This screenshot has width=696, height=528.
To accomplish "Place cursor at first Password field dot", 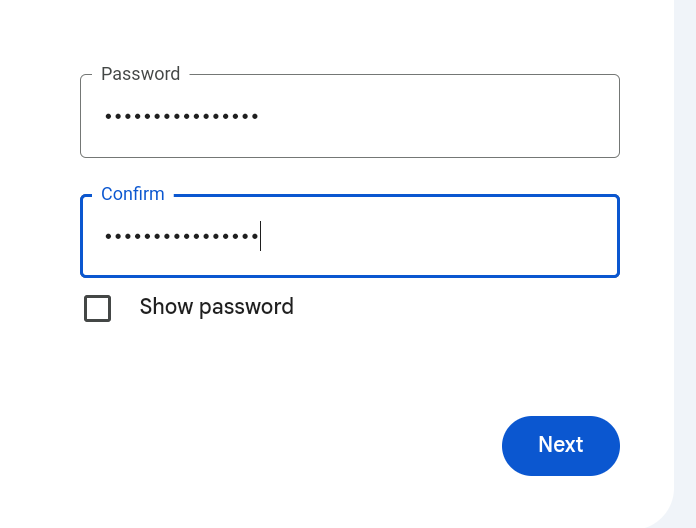I will point(108,117).
